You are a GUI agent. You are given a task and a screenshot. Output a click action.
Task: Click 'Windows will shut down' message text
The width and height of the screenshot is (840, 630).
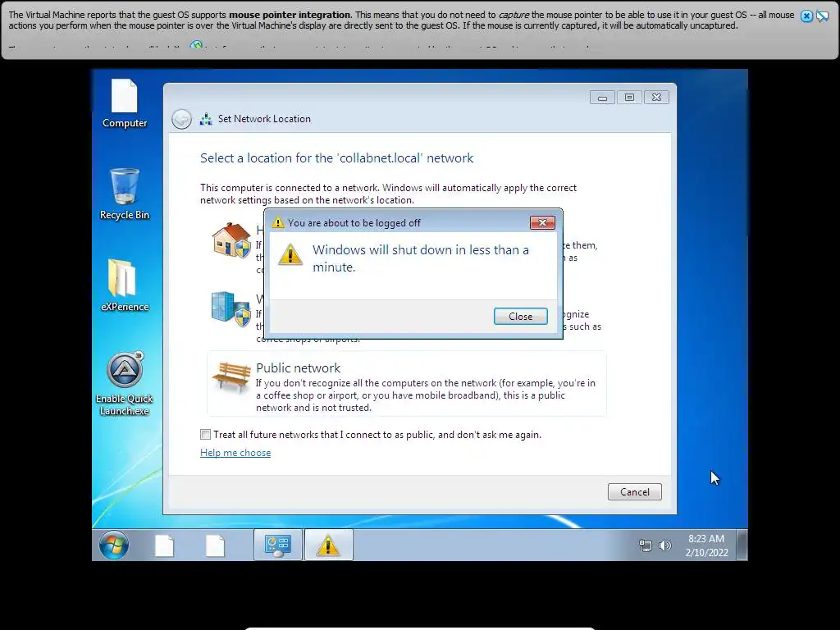click(421, 258)
